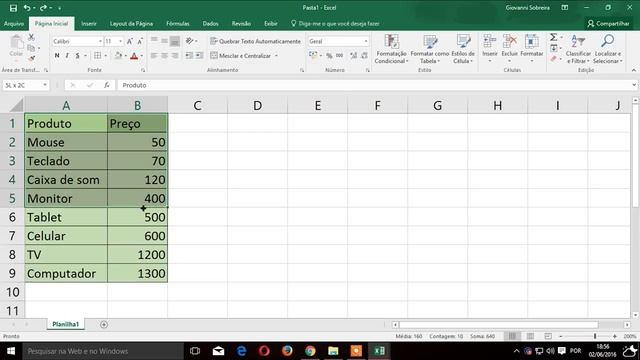
Task: Open the font size 11 dropdown
Action: 120,41
